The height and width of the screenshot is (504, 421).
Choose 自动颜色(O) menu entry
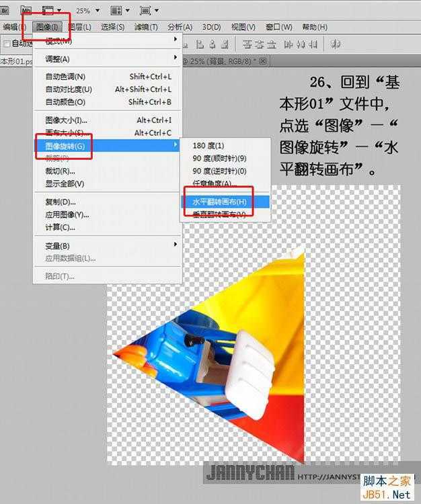[x=108, y=102]
